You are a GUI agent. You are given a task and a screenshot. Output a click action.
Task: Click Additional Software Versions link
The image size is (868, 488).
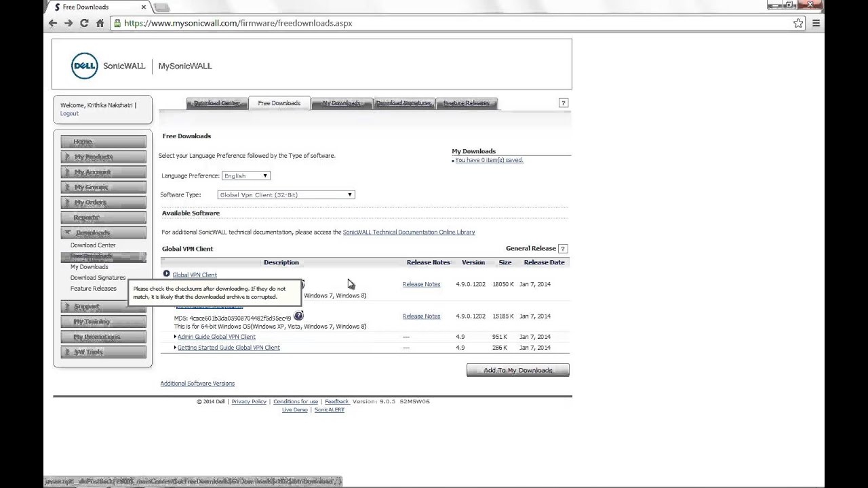[x=197, y=384]
